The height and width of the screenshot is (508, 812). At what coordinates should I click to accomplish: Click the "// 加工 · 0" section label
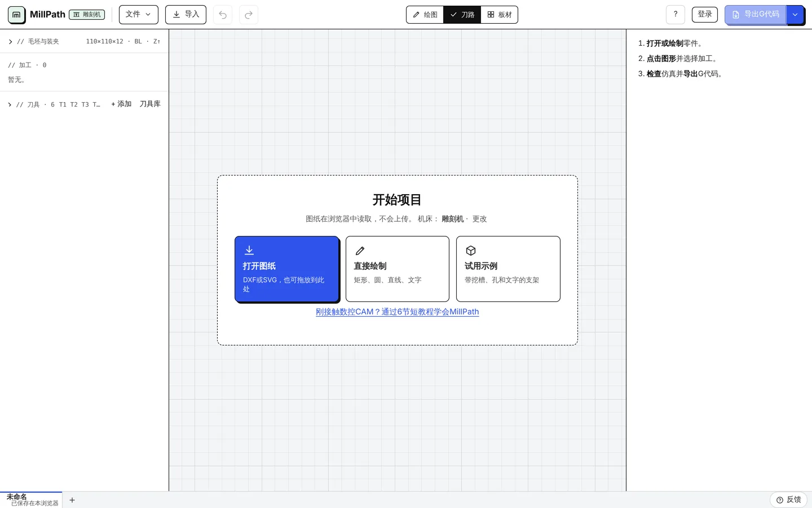(27, 65)
